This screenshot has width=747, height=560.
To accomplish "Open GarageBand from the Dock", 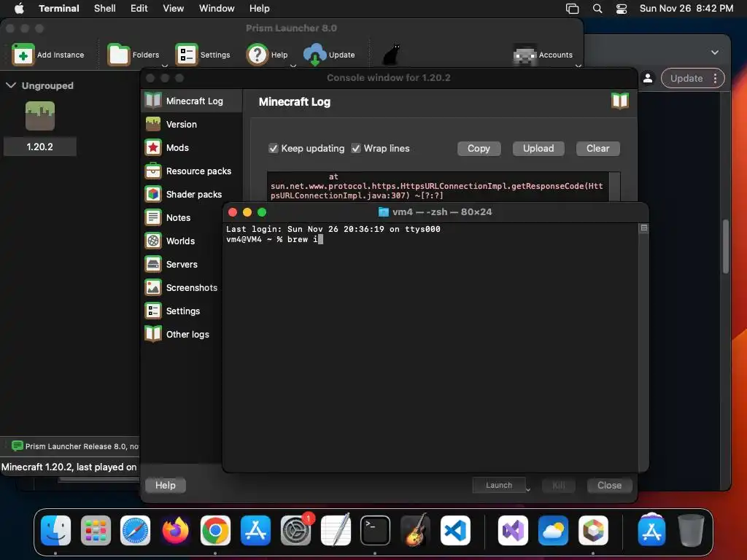I will (415, 530).
